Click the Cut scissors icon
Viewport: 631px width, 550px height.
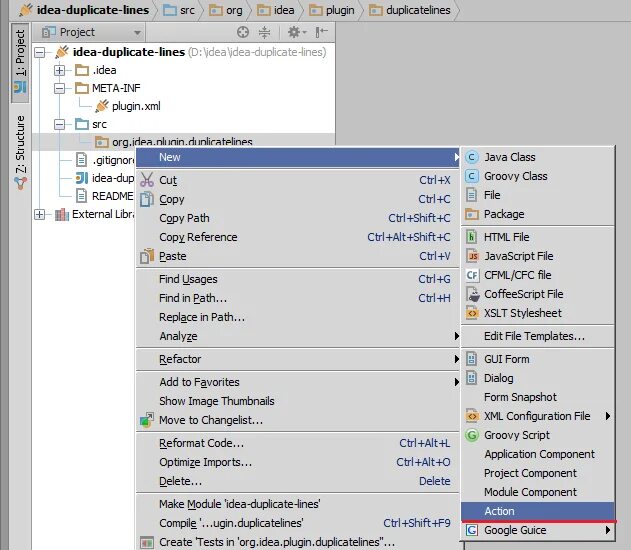147,180
